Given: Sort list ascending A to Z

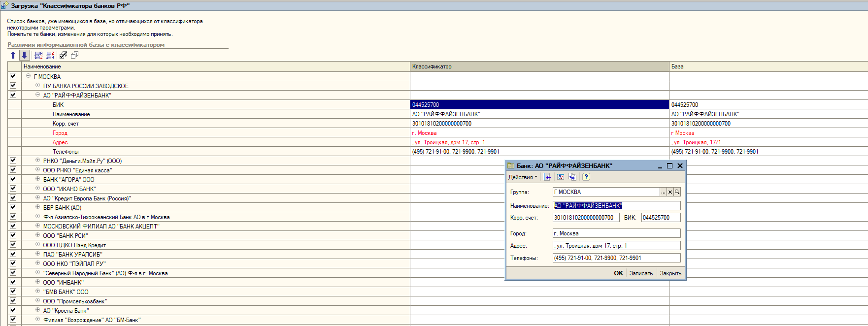Looking at the screenshot, I should point(38,55).
